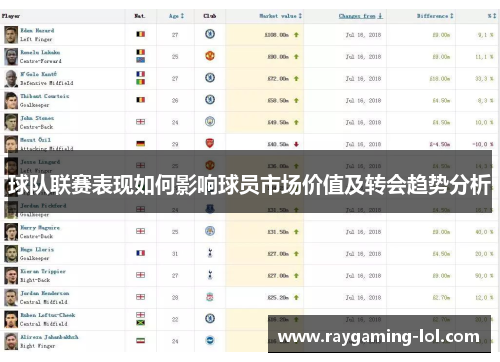Click Arsenal crest in Mesut Özil row
This screenshot has height=362, width=500.
point(210,143)
